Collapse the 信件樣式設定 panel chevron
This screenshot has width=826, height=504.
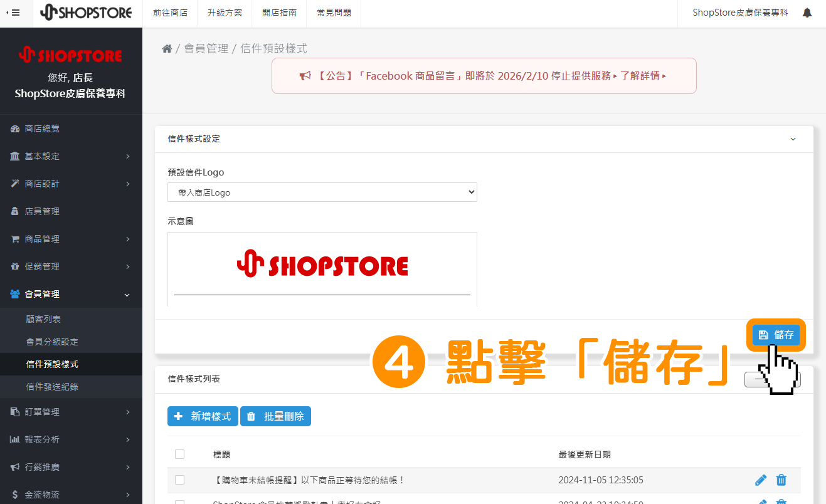[x=793, y=139]
